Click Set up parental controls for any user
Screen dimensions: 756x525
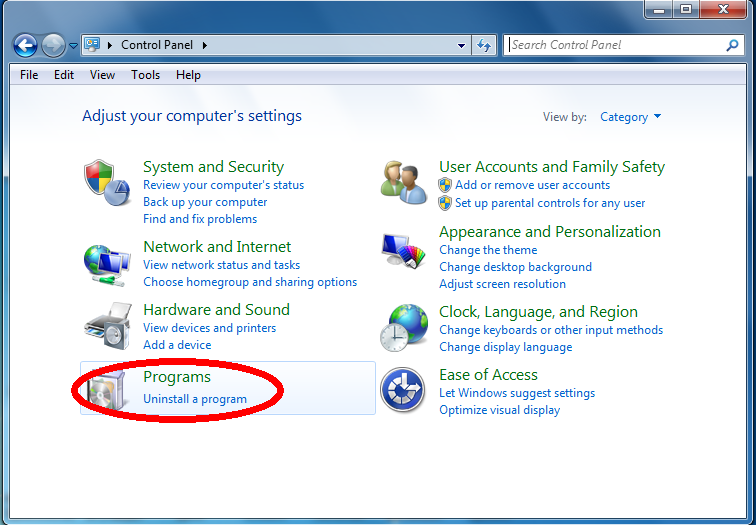point(550,203)
